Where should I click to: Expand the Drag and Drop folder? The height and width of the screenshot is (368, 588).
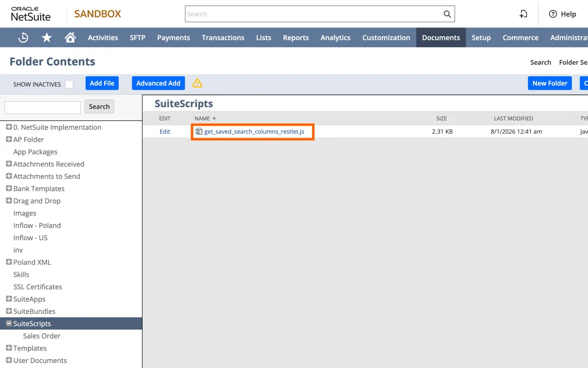pyautogui.click(x=9, y=200)
